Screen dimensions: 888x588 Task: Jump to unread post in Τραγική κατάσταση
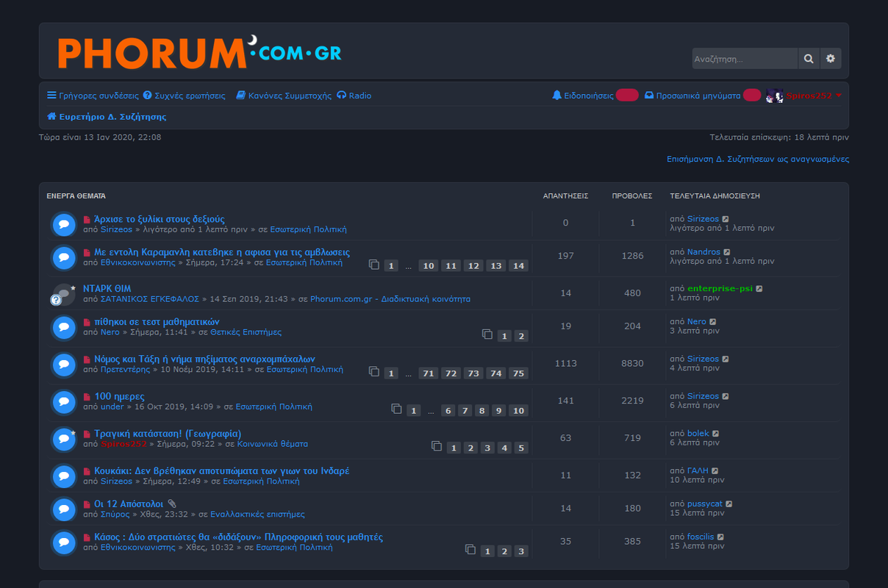click(87, 434)
